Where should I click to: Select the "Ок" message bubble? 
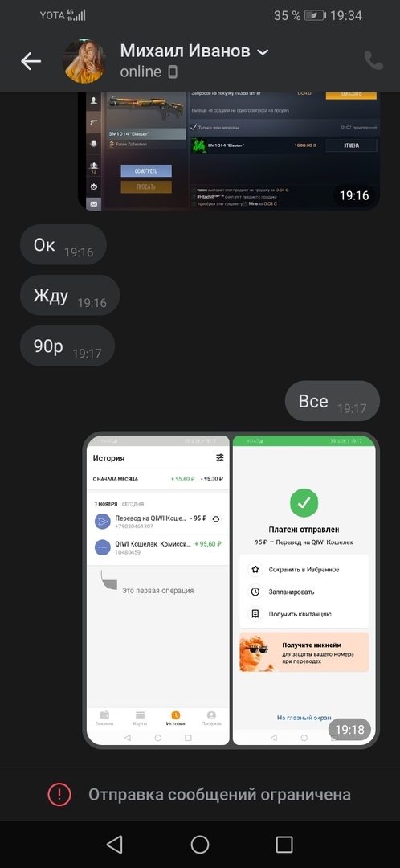63,244
